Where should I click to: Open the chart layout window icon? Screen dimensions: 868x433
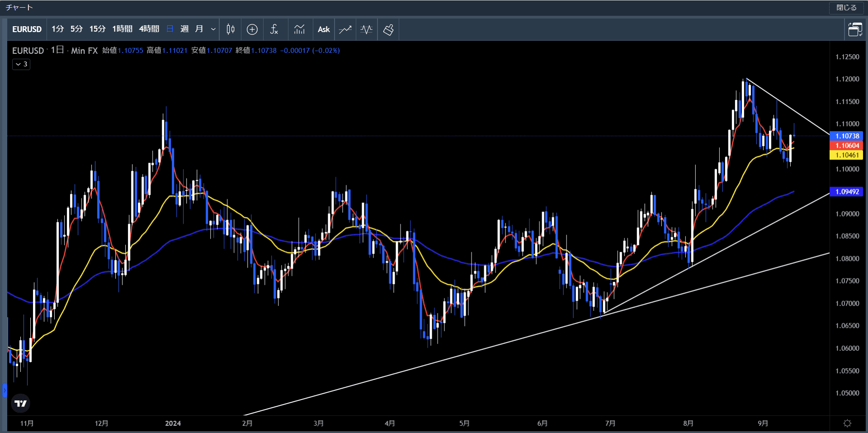pyautogui.click(x=855, y=29)
